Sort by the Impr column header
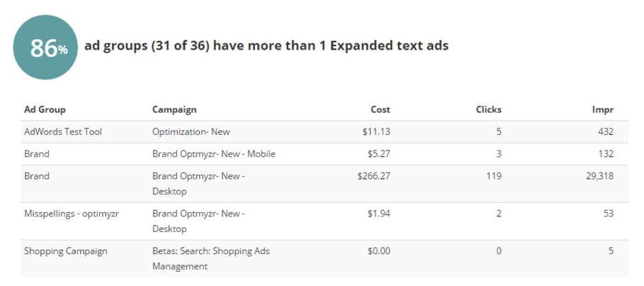Image resolution: width=644 pixels, height=286 pixels. 603,109
